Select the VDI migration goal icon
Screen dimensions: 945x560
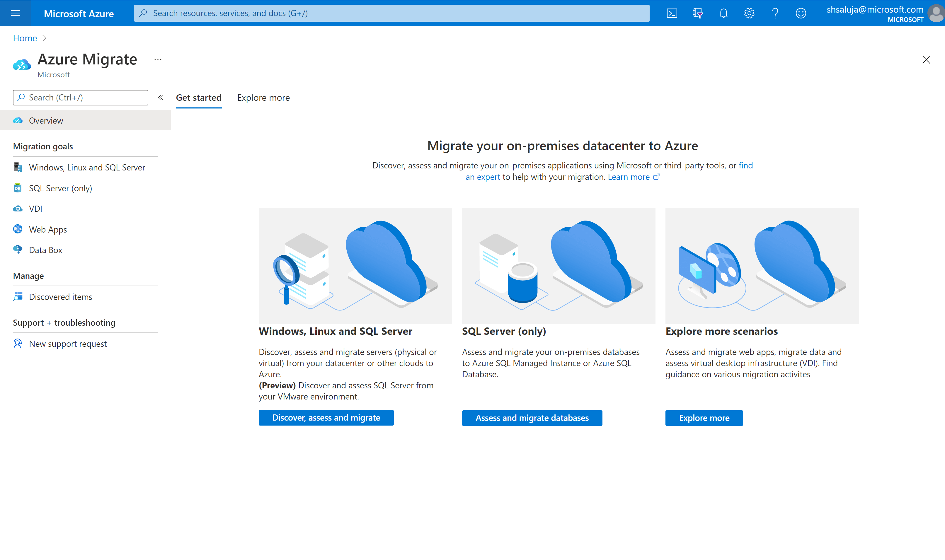[17, 209]
